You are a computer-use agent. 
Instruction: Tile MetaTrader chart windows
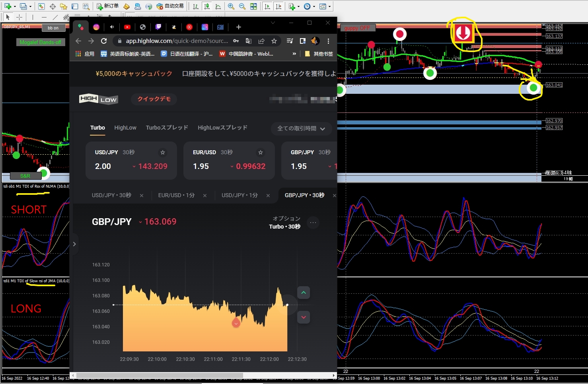coord(253,6)
